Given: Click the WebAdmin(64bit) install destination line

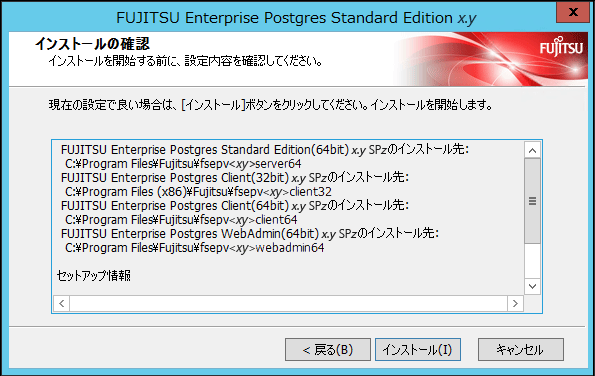Looking at the screenshot, I should pos(250,234).
